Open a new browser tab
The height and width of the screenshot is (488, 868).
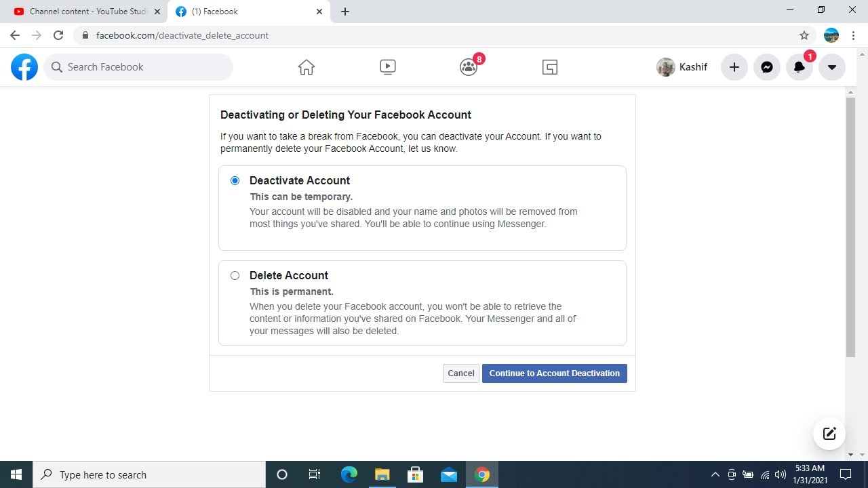[x=345, y=12]
